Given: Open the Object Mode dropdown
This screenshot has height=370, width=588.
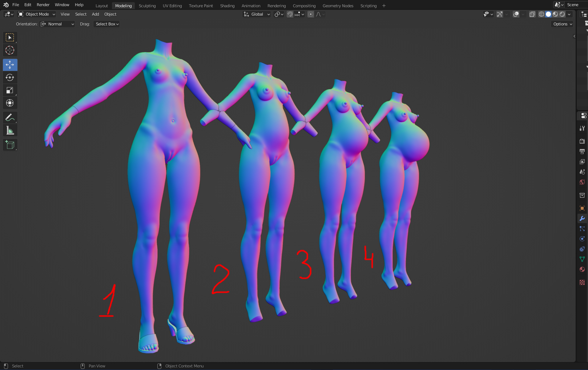Looking at the screenshot, I should click(37, 14).
